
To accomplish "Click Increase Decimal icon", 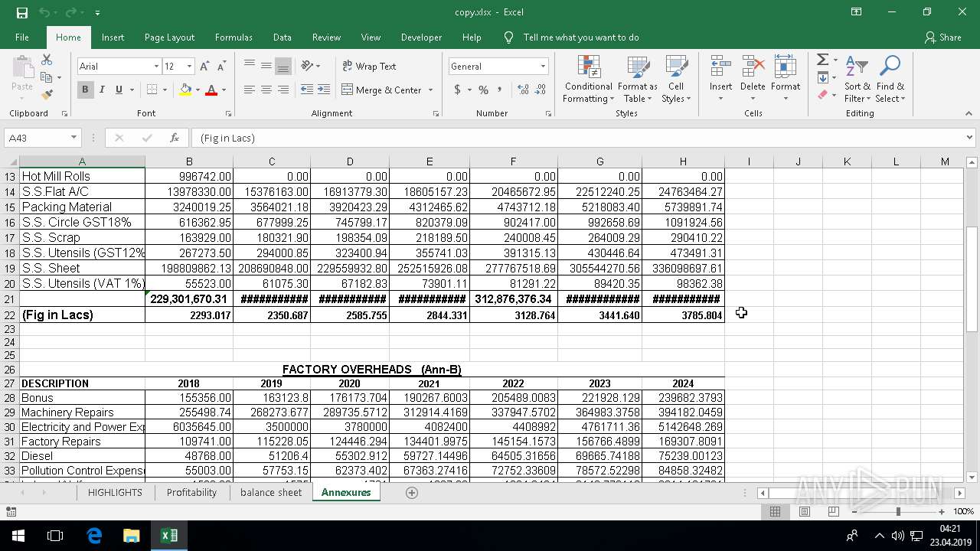I will point(523,90).
